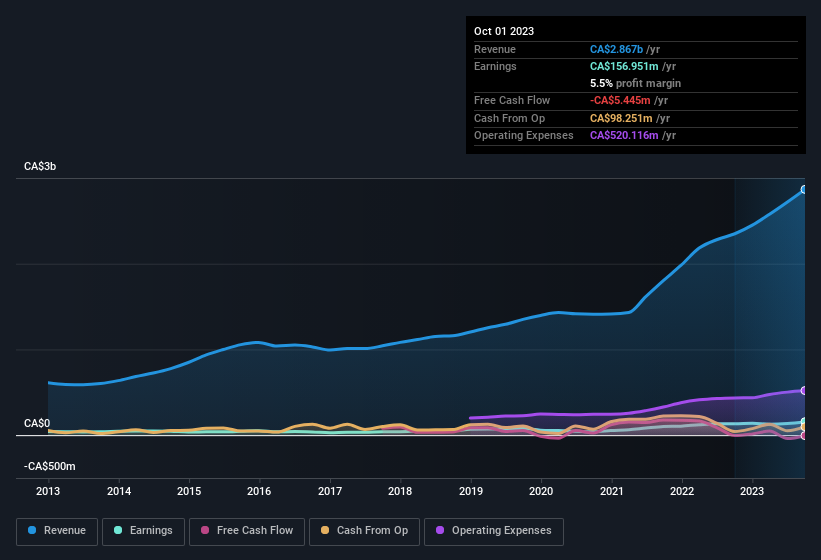Screen dimensions: 821x560
Task: Hide the Free Cash Flow legend label
Action: pos(255,531)
